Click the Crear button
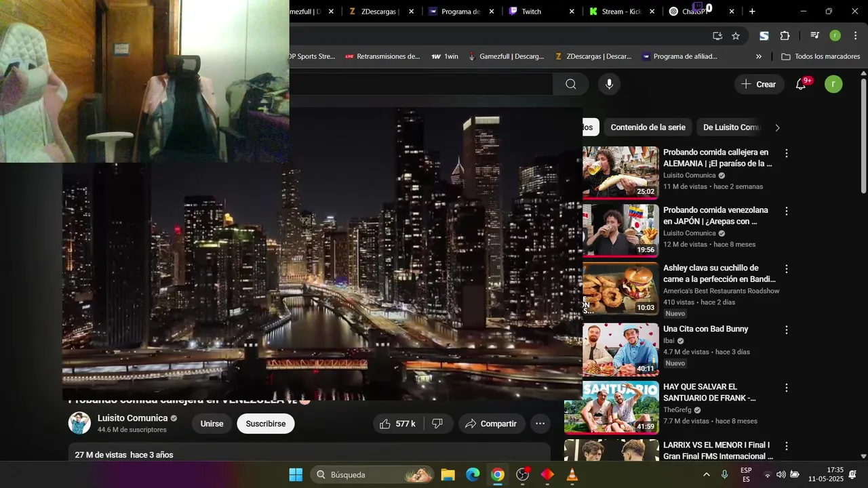Screen dimensions: 868x488 (x=759, y=84)
